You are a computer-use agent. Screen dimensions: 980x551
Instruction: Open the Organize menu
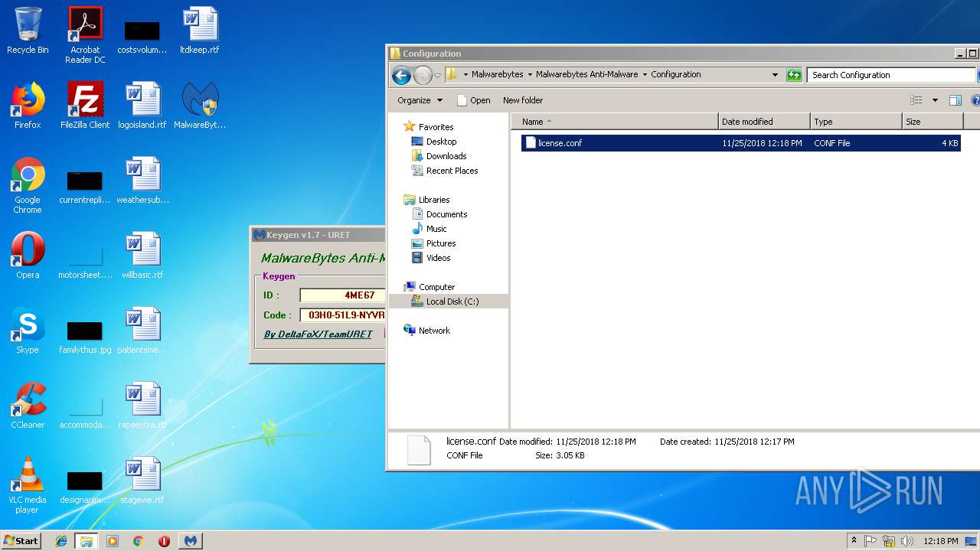pyautogui.click(x=420, y=100)
